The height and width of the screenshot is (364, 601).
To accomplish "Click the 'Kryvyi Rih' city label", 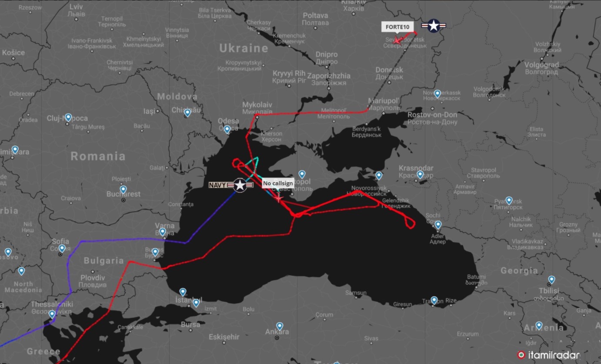I will [x=289, y=73].
